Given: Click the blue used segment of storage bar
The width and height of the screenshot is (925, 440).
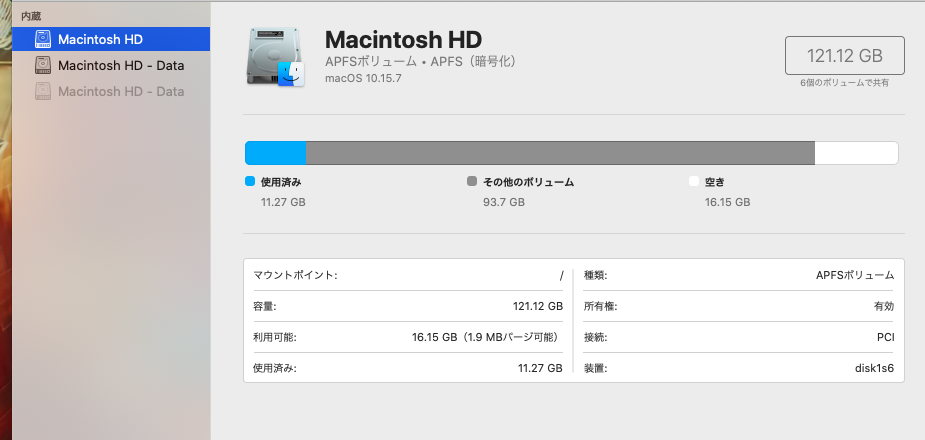Looking at the screenshot, I should click(x=275, y=153).
